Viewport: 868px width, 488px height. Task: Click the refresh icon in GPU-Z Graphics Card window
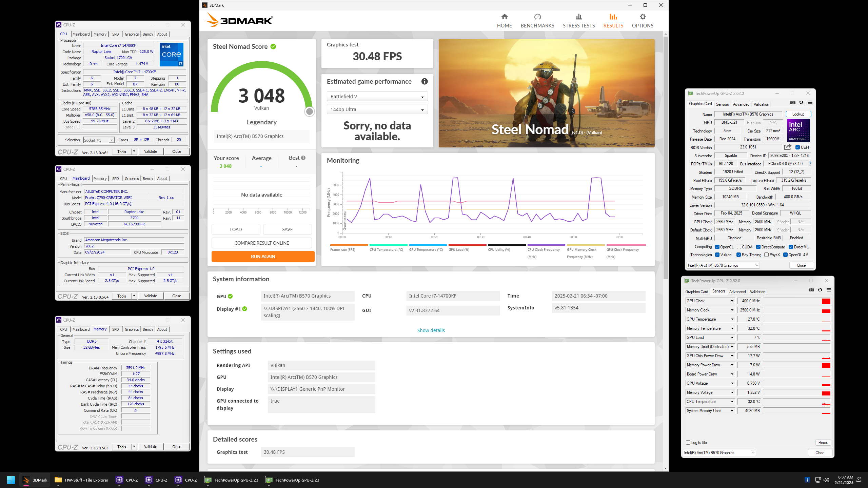[x=801, y=103]
